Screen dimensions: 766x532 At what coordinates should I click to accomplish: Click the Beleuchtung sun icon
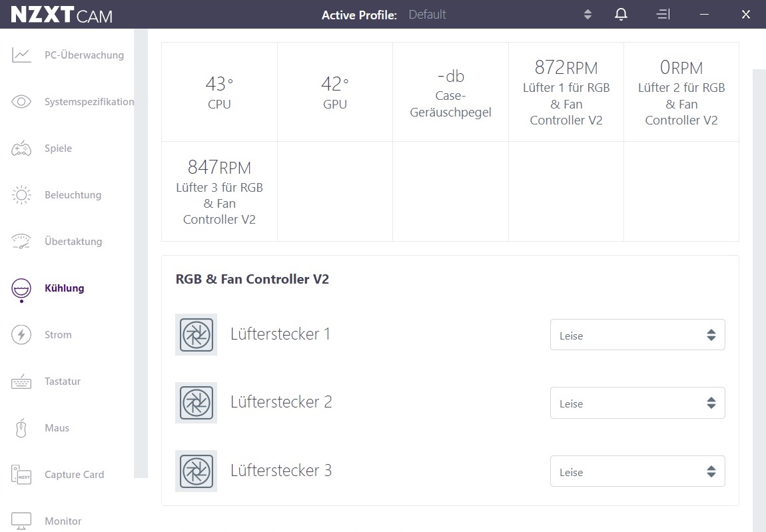21,195
